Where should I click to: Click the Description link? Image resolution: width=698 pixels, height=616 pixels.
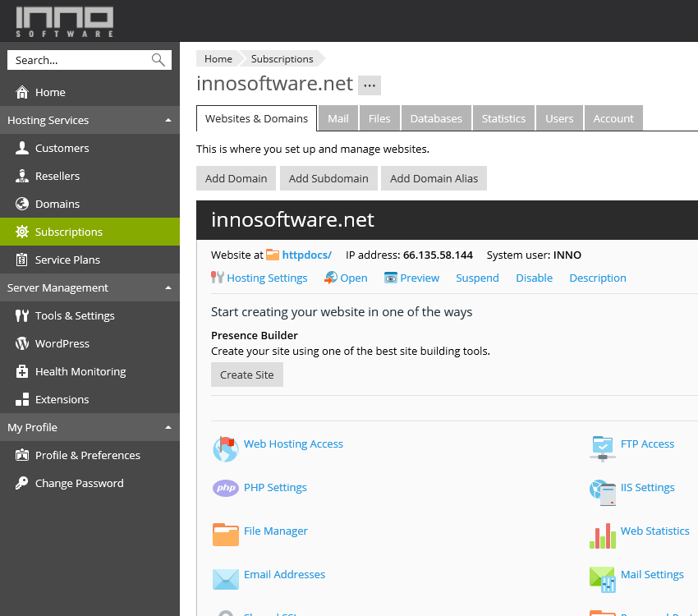(x=598, y=278)
